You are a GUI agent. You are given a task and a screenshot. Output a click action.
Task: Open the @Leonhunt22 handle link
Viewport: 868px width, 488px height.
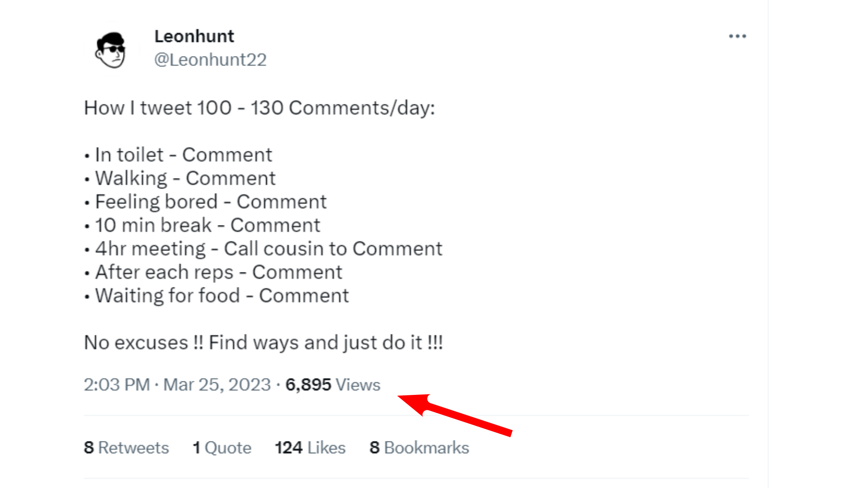(211, 59)
